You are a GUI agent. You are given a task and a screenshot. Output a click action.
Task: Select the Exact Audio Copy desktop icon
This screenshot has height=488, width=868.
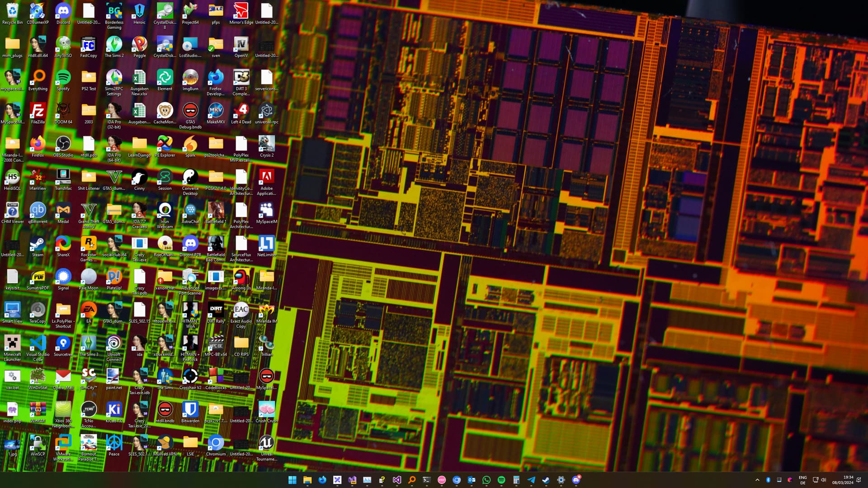click(241, 315)
